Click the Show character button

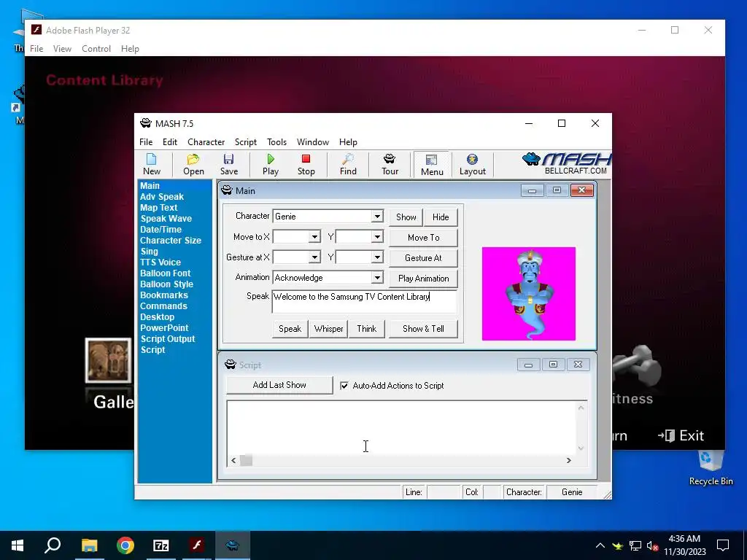406,217
